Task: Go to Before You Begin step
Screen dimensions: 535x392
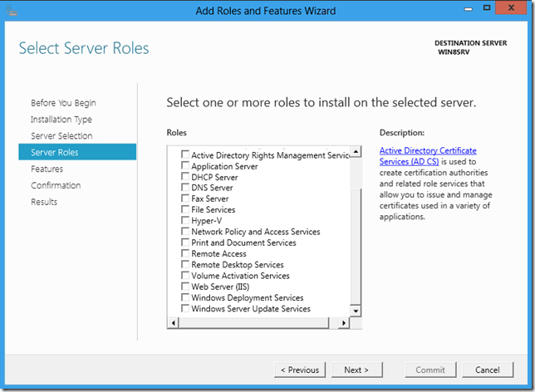Action: click(x=63, y=103)
